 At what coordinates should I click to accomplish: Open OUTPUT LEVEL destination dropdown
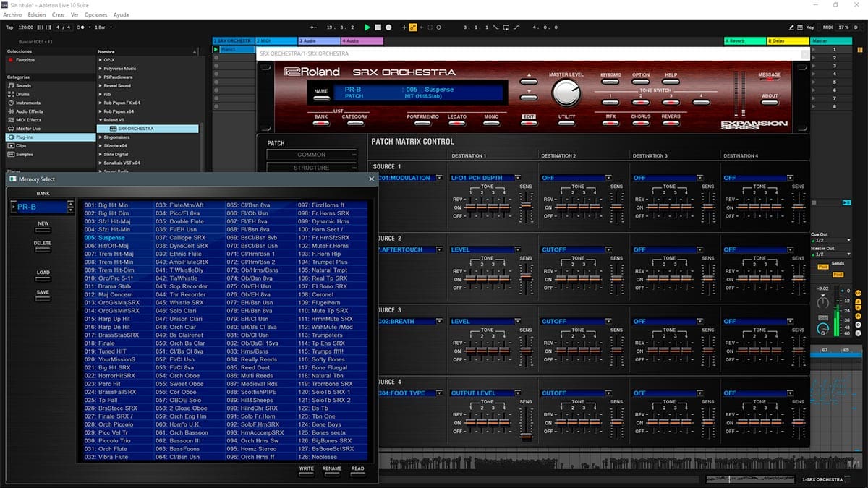(x=518, y=393)
